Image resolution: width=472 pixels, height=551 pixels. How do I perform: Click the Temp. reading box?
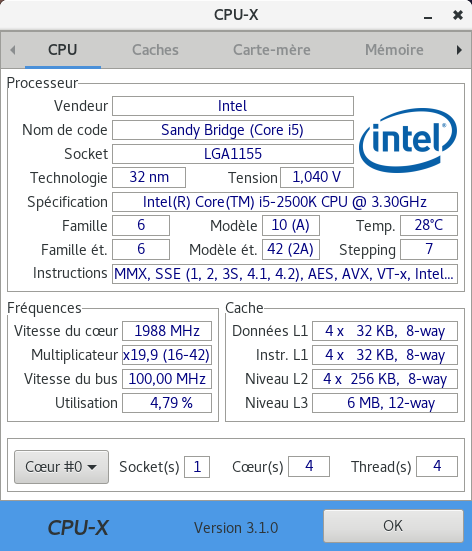coord(429,225)
